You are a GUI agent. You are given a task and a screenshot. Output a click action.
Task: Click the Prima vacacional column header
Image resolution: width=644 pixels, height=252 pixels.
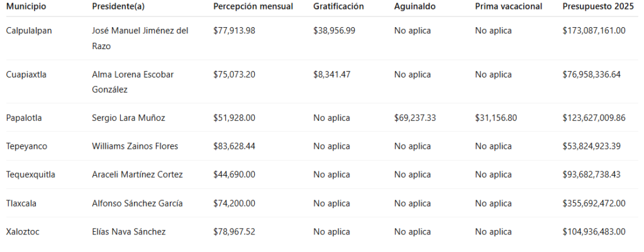point(508,6)
